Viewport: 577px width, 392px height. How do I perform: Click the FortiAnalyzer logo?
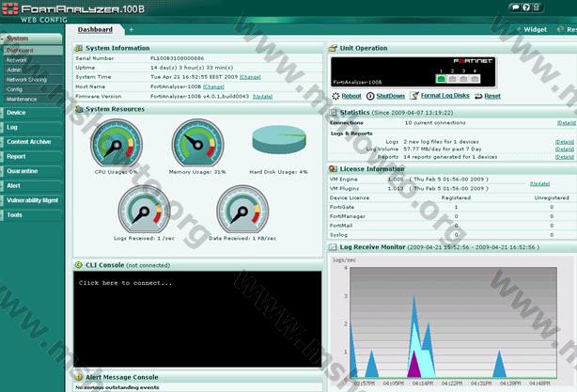tap(73, 9)
